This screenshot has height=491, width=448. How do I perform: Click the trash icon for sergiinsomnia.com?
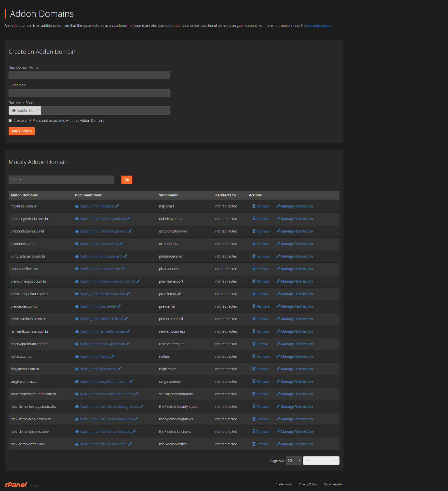[x=254, y=381]
